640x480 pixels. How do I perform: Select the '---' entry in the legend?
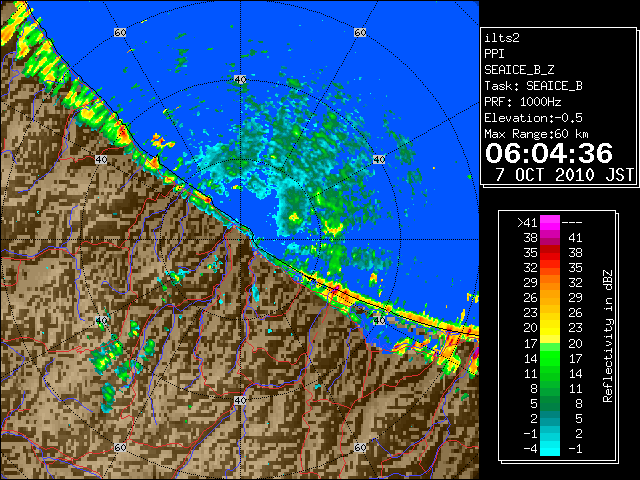point(572,222)
